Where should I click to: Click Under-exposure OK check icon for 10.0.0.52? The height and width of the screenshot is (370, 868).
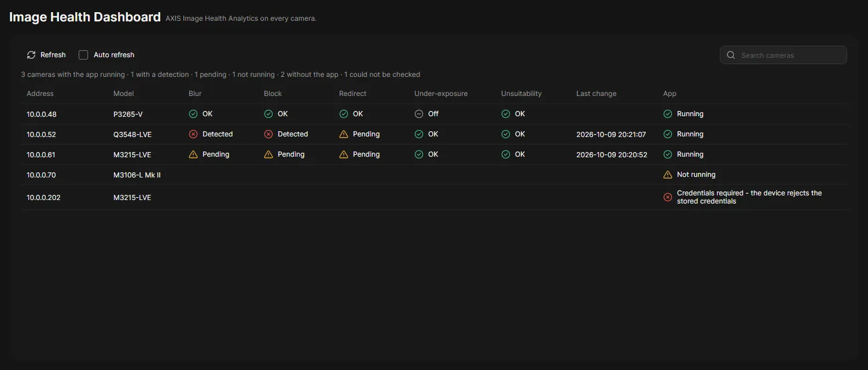click(x=419, y=134)
